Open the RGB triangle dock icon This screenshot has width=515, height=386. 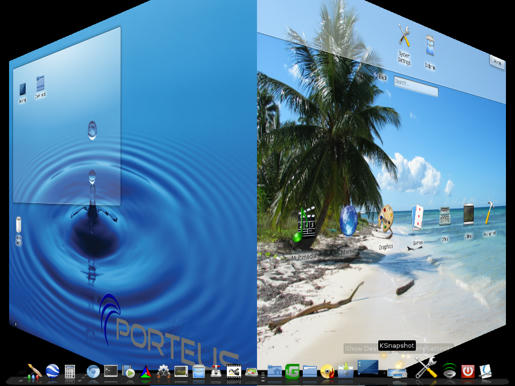(145, 372)
